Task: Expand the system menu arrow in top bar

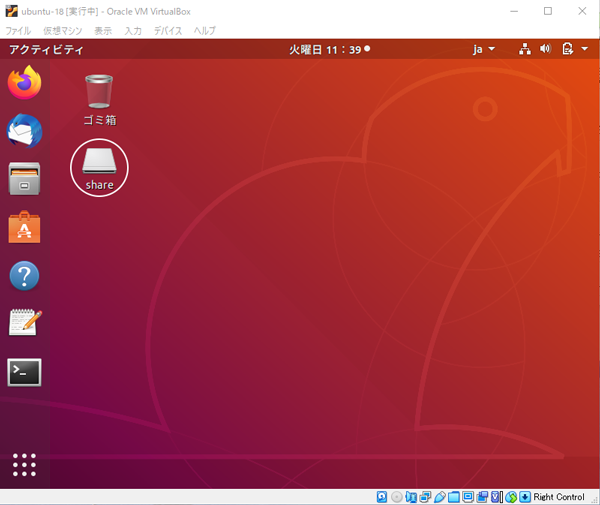Action: (x=584, y=49)
